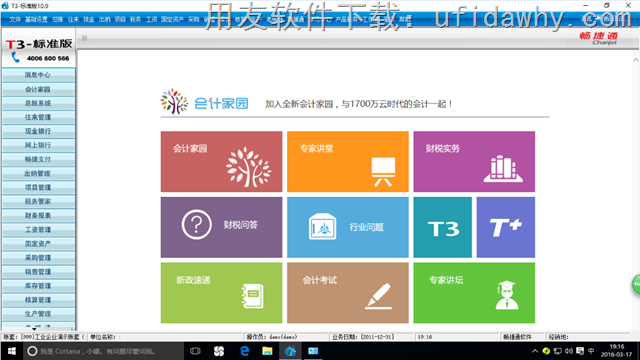Screen dimensions: 640x360
Task: Select 总账系统 in the sidebar
Action: pos(38,103)
